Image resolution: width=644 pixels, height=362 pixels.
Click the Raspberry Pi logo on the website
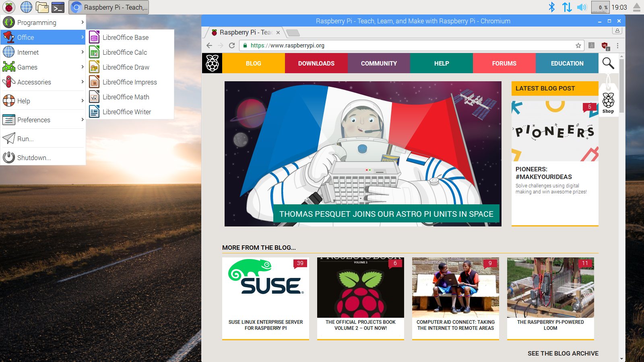[212, 63]
